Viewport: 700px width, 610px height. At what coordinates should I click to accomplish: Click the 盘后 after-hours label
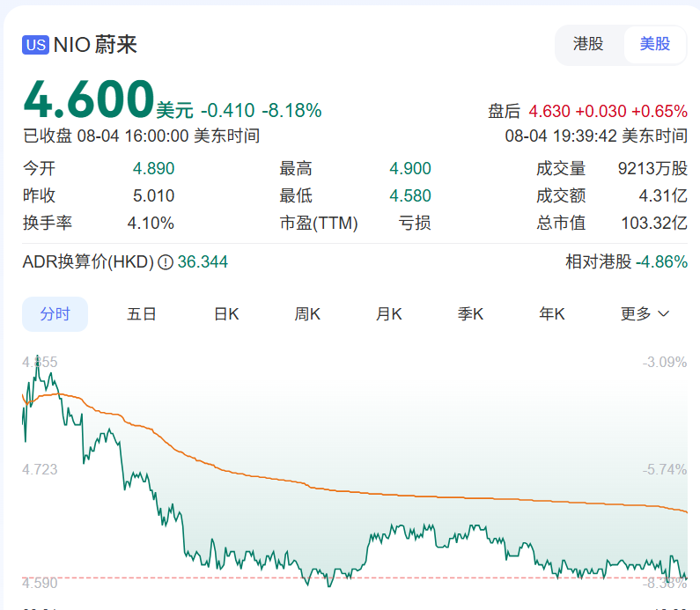(504, 111)
